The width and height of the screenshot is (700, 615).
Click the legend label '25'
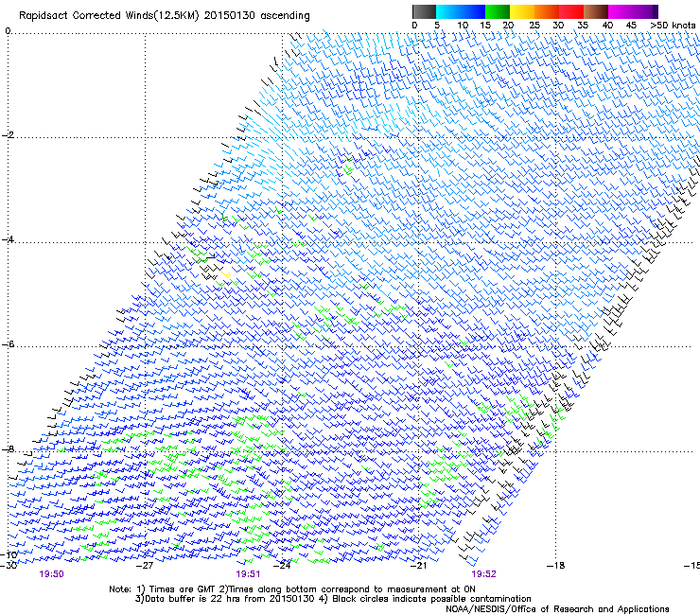(x=534, y=26)
